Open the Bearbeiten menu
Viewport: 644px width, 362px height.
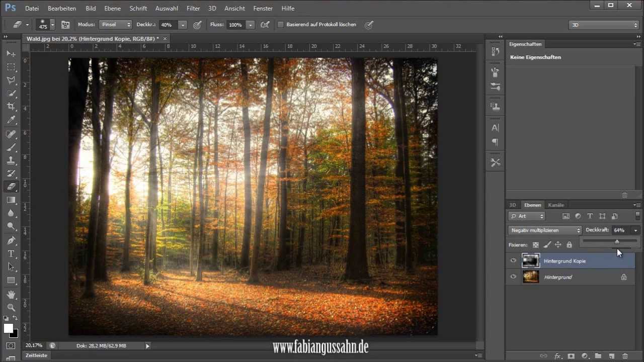click(x=62, y=9)
